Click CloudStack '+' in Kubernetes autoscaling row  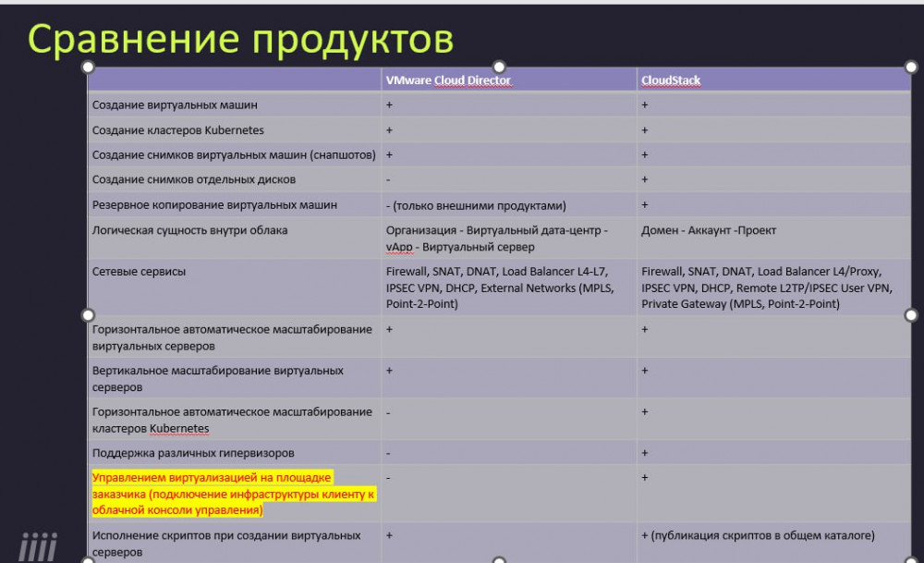[x=645, y=412]
